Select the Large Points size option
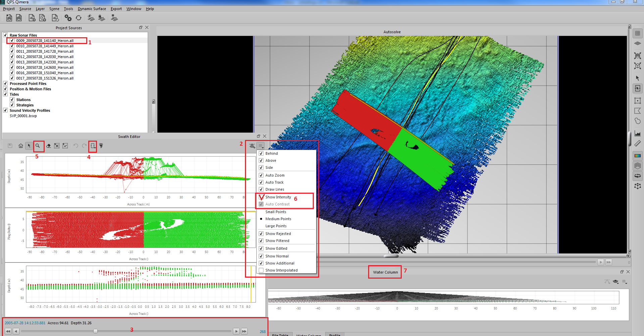Viewport: 644px width, 336px height. (x=276, y=226)
